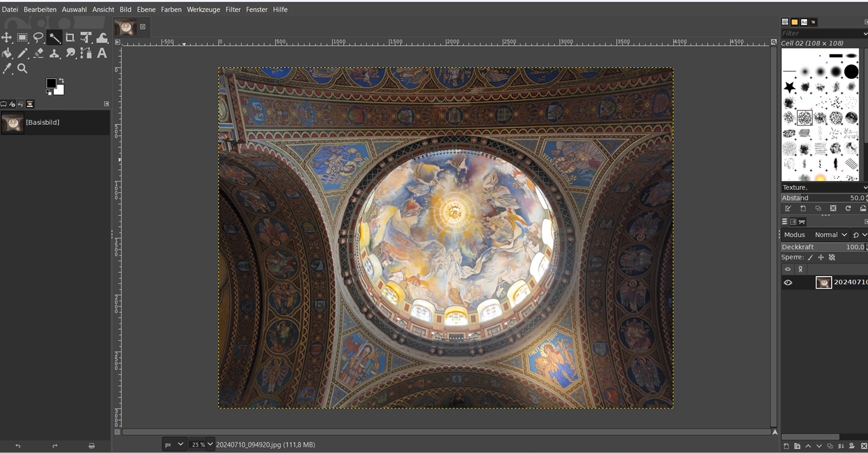Adjust the Deckkraft opacity slider
This screenshot has height=453, width=868.
(x=825, y=247)
